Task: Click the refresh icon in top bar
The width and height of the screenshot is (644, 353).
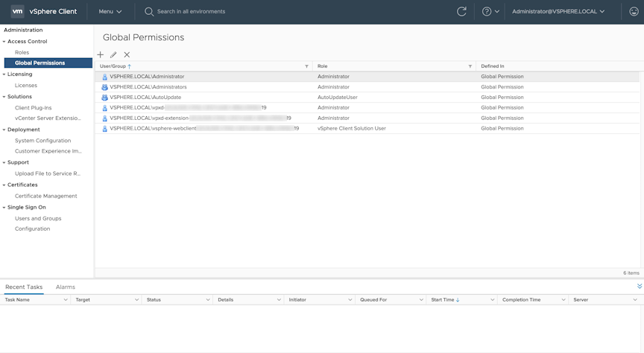Action: (461, 11)
